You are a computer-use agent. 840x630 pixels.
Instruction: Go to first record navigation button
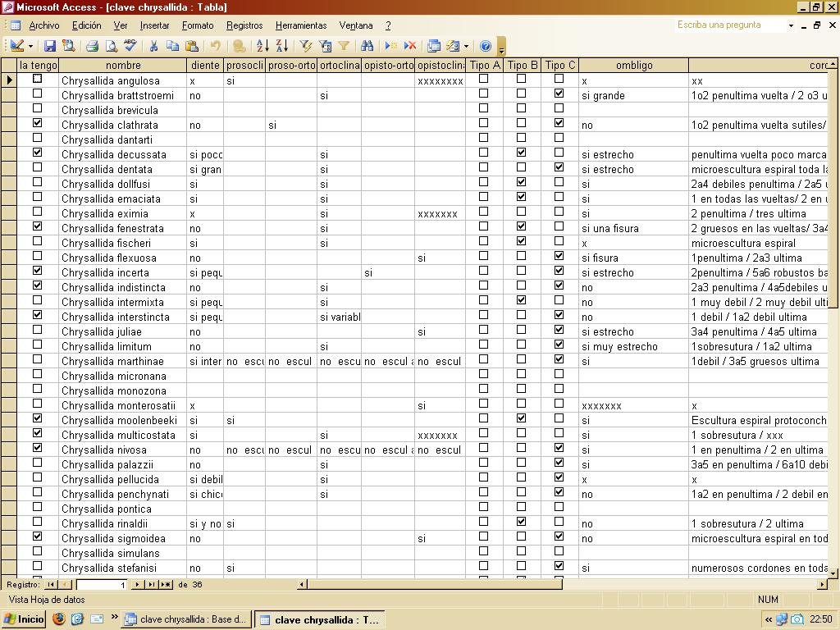[50, 584]
